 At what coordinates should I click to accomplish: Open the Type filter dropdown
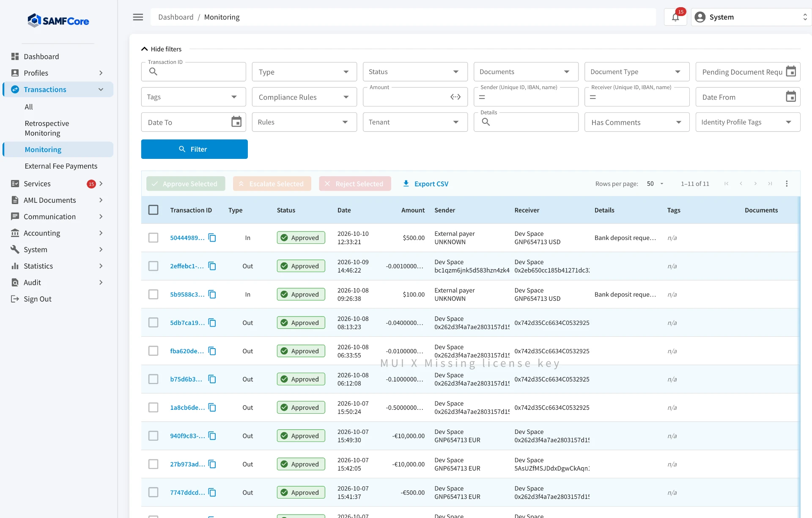(304, 72)
